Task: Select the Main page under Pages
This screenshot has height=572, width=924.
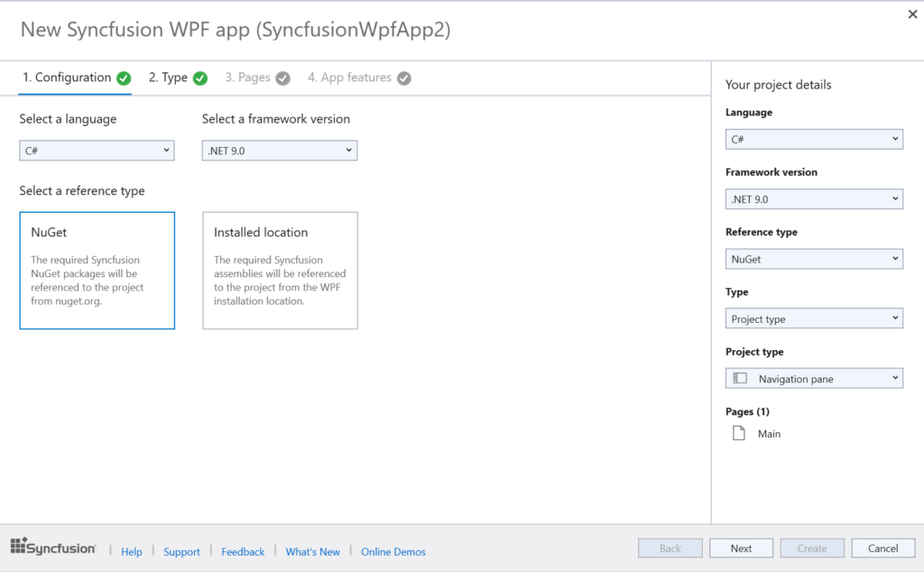Action: pyautogui.click(x=766, y=433)
